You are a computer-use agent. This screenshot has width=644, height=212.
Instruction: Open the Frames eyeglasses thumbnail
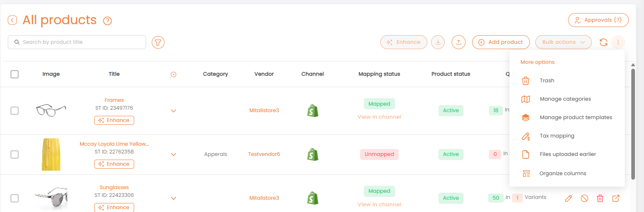pos(51,111)
